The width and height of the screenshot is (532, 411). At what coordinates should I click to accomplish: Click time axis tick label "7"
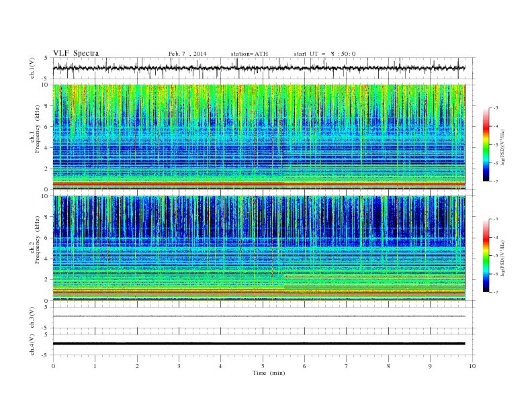347,366
